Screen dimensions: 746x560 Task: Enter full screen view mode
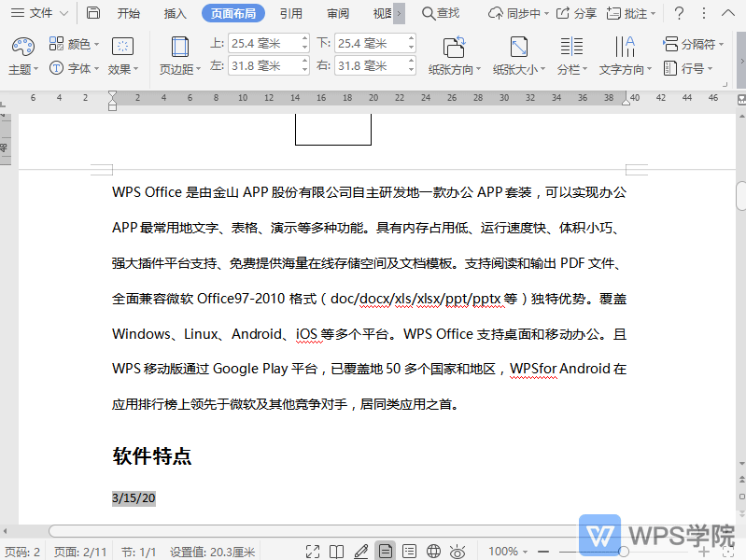click(313, 552)
